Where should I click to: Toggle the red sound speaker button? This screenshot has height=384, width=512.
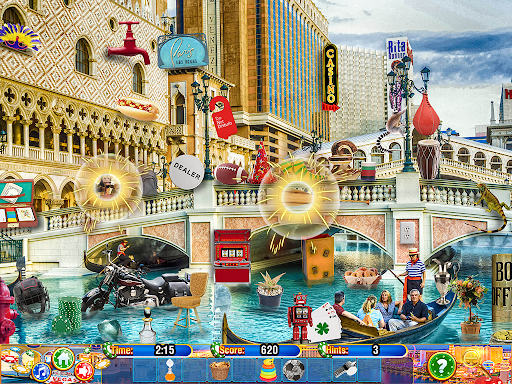(x=84, y=371)
